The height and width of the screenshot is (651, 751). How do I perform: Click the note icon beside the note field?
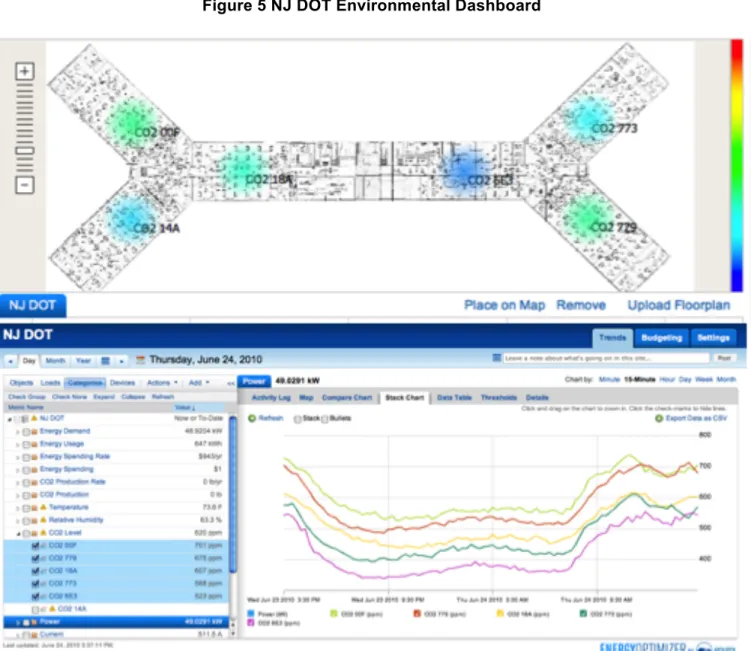coord(497,358)
